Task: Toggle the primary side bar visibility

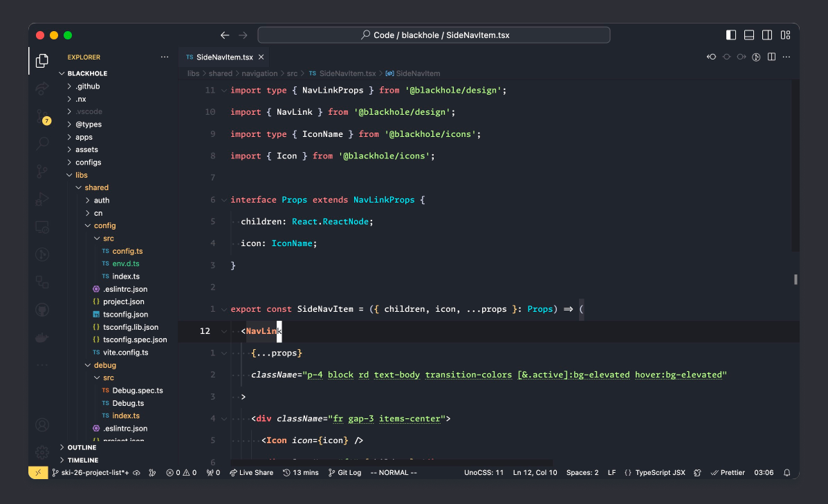Action: point(731,35)
